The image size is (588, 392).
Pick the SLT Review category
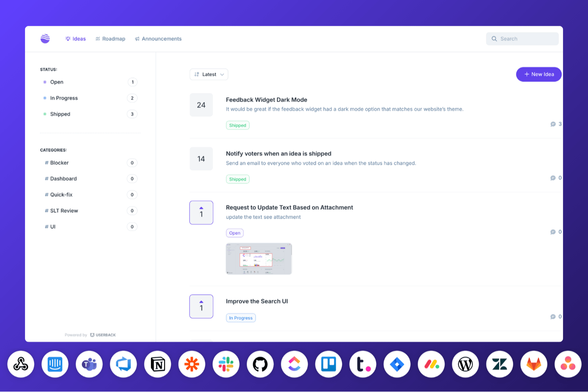pyautogui.click(x=90, y=210)
